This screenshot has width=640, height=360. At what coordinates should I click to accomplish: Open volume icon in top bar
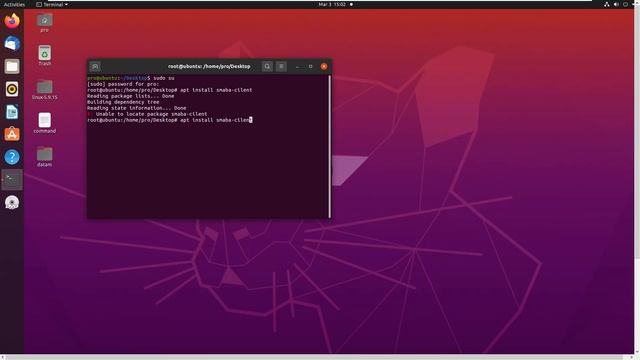(616, 4)
